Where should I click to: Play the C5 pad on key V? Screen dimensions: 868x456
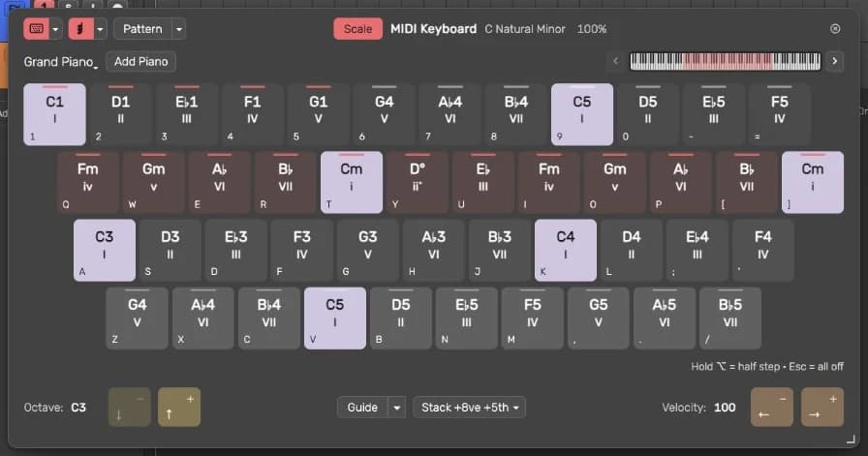pos(335,319)
